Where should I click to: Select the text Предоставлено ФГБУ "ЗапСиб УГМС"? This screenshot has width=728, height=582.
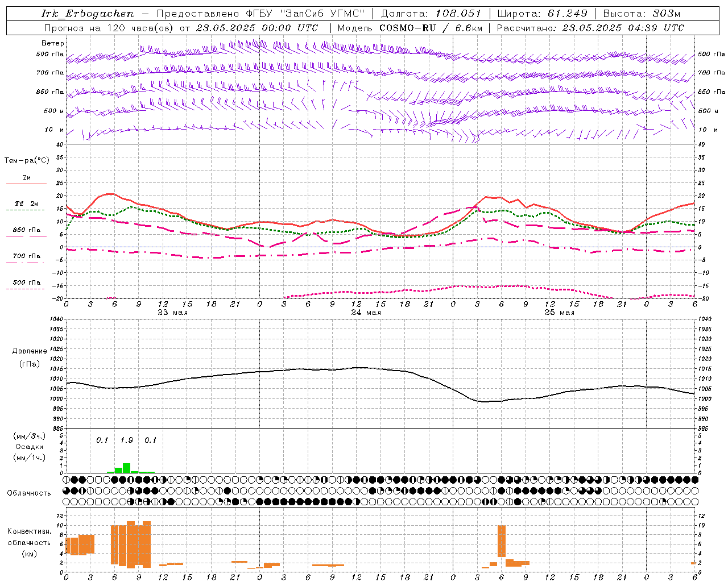pyautogui.click(x=260, y=14)
